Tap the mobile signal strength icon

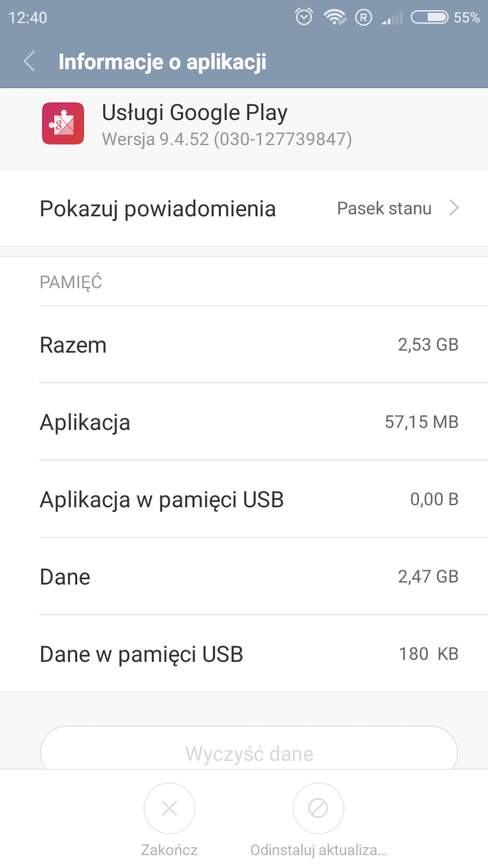[392, 18]
